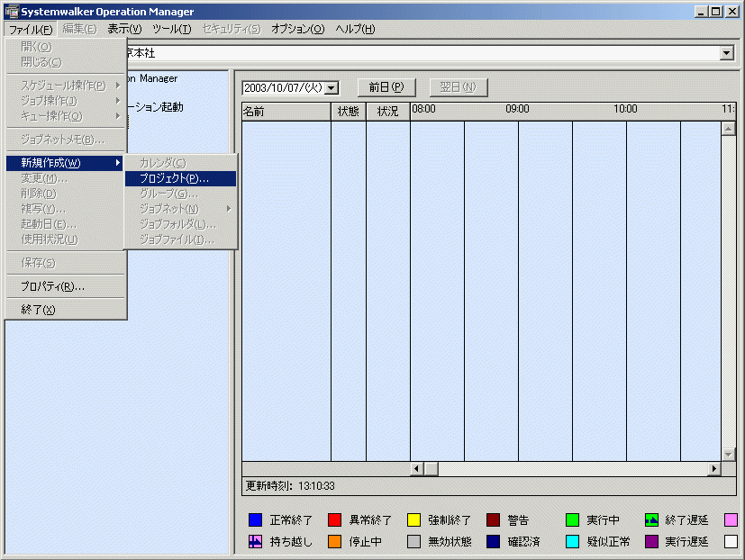Choose プロパティ(R)... from the file menu

coord(65,286)
